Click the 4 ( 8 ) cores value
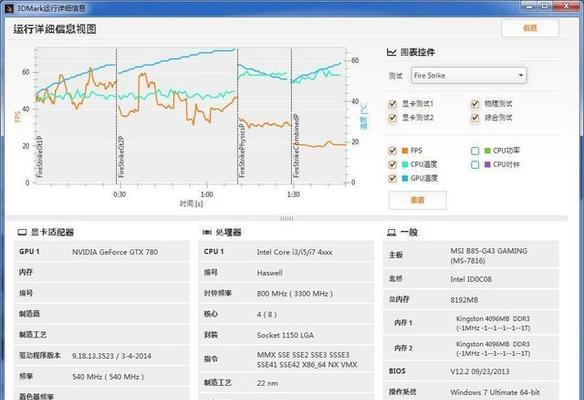This screenshot has width=584, height=400. [267, 314]
